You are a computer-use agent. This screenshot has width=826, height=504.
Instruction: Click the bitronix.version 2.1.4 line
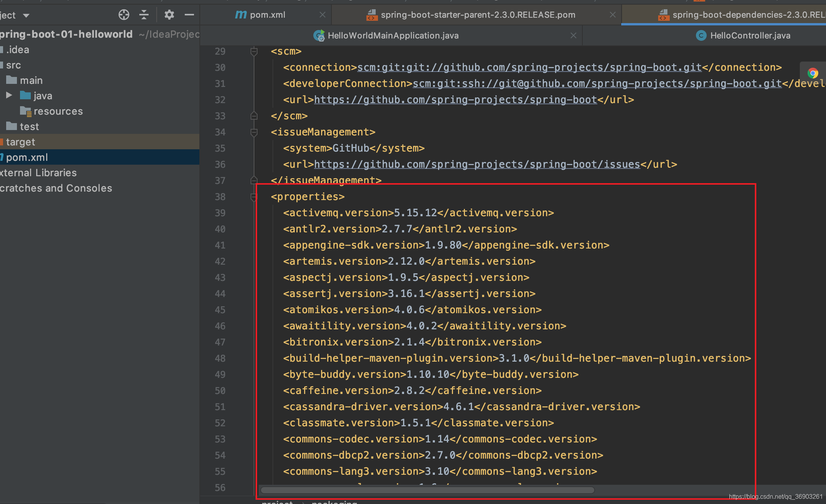[412, 342]
